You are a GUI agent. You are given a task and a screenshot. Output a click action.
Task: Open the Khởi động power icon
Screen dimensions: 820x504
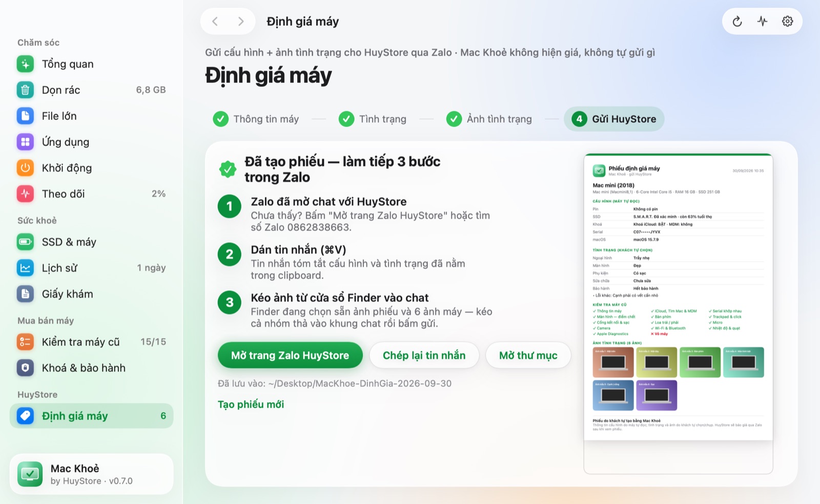25,168
